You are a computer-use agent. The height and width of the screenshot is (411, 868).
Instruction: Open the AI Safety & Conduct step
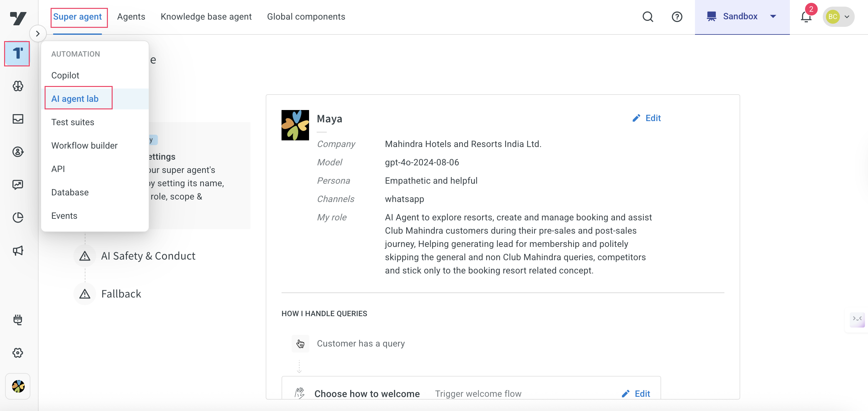(148, 256)
